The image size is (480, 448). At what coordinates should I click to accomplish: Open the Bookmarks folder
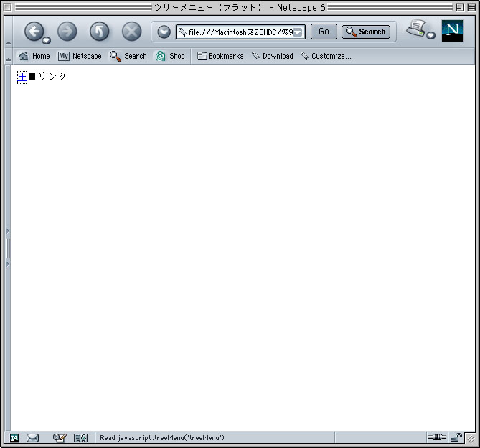click(x=220, y=56)
